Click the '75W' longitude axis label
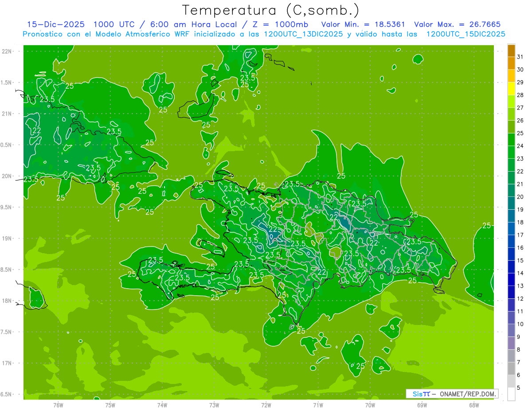 [x=110, y=405]
